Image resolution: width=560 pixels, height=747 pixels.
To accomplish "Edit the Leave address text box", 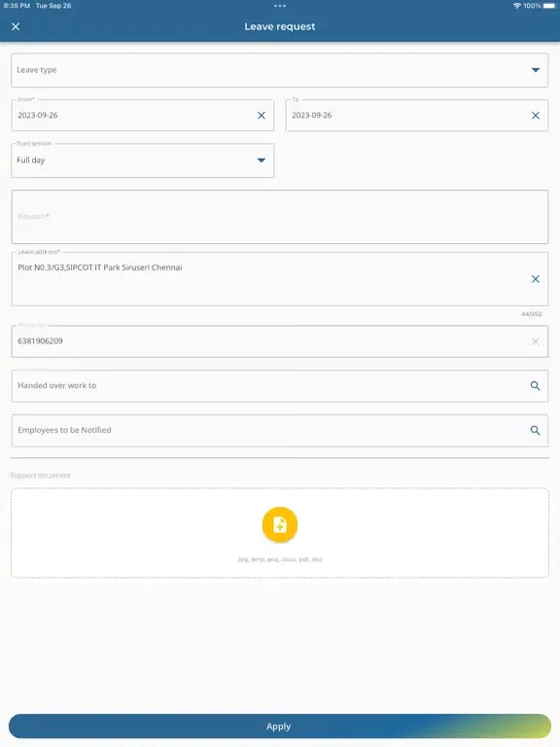I will [280, 279].
